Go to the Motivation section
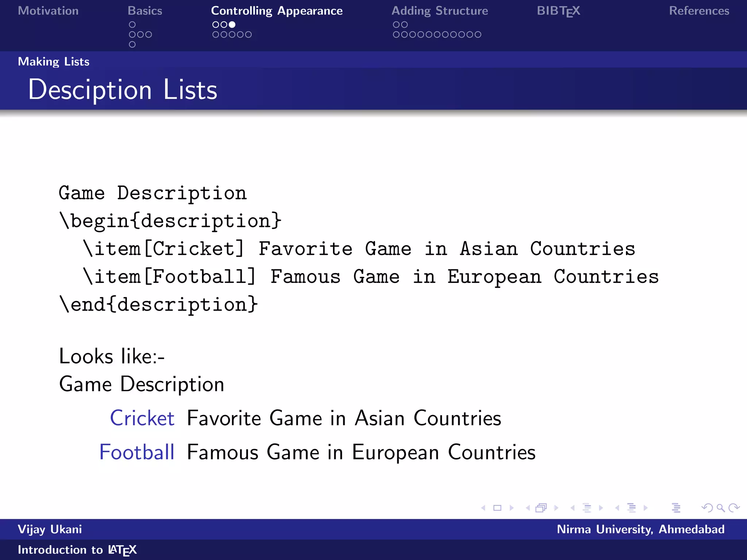Screen dimensions: 747x560 pos(48,11)
